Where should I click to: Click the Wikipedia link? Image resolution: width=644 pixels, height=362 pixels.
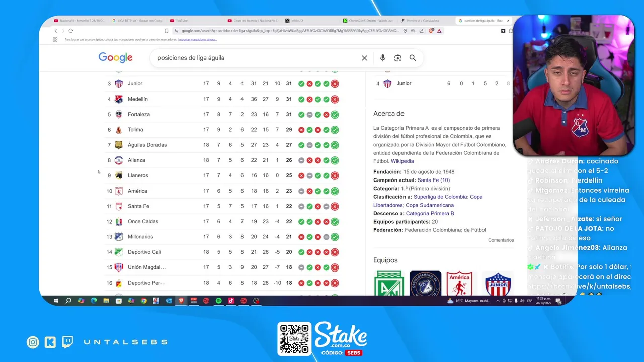tap(403, 161)
